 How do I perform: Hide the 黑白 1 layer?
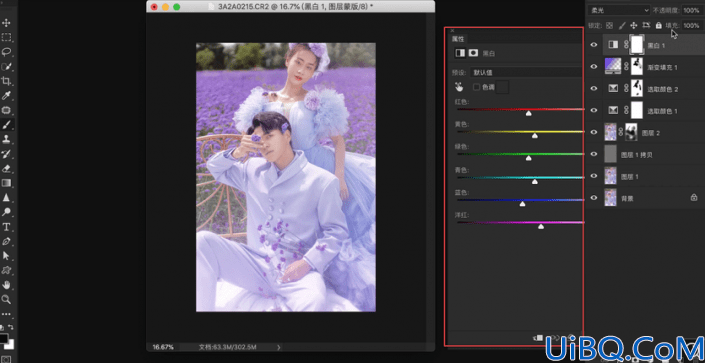pyautogui.click(x=593, y=45)
